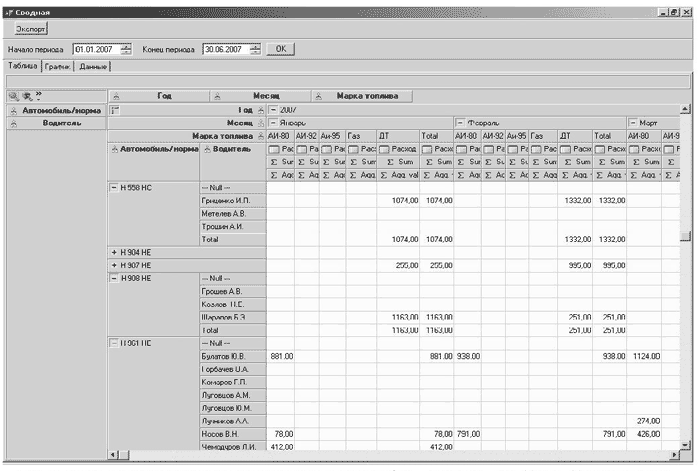Click the horizontal scrollbar left arrow
Screen dimensions: 700x471
[113, 455]
